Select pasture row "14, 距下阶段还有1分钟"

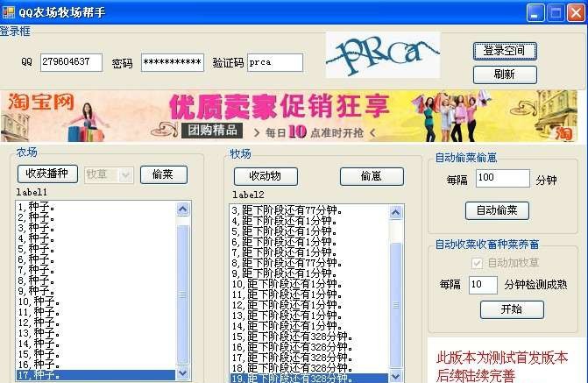[x=309, y=326]
